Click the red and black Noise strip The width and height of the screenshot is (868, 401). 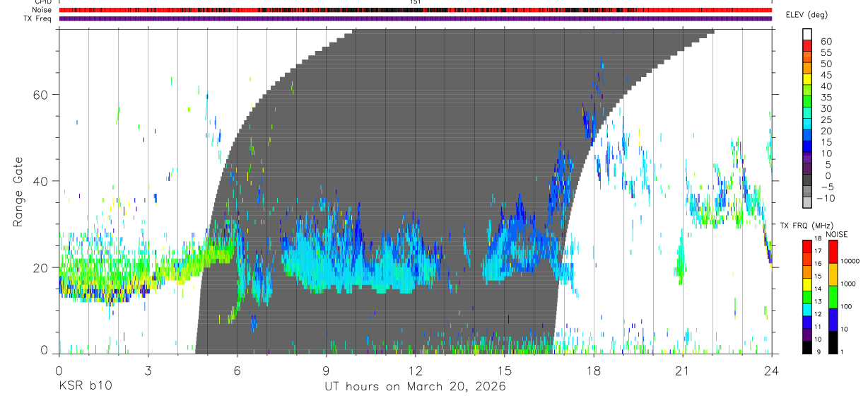[415, 10]
